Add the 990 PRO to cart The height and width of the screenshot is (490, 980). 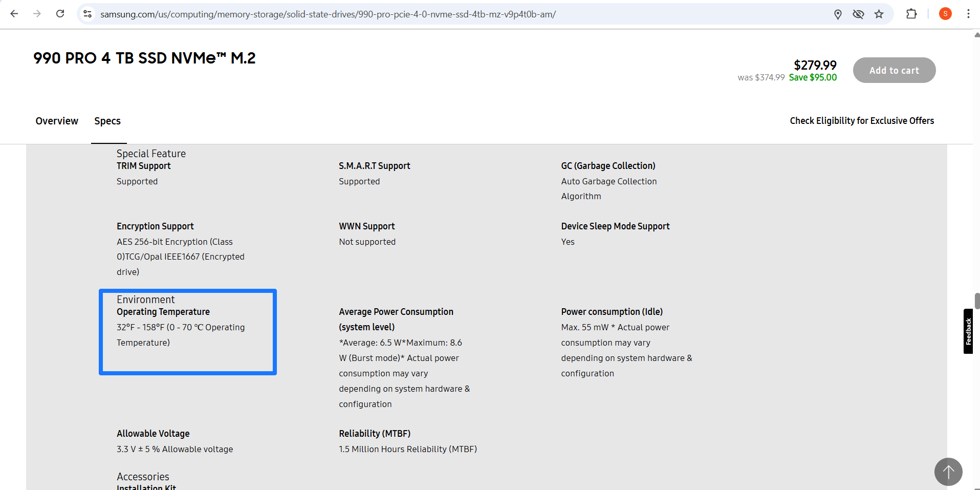click(x=894, y=70)
